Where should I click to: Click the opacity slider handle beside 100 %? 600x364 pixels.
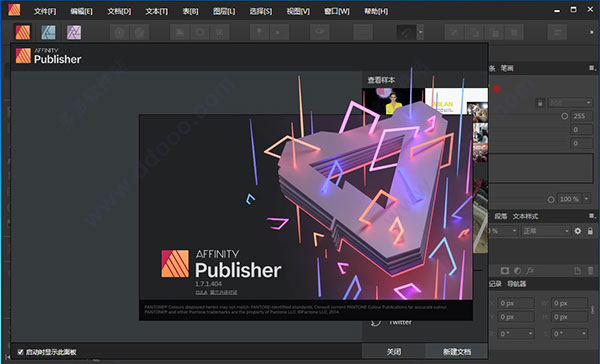(551, 199)
